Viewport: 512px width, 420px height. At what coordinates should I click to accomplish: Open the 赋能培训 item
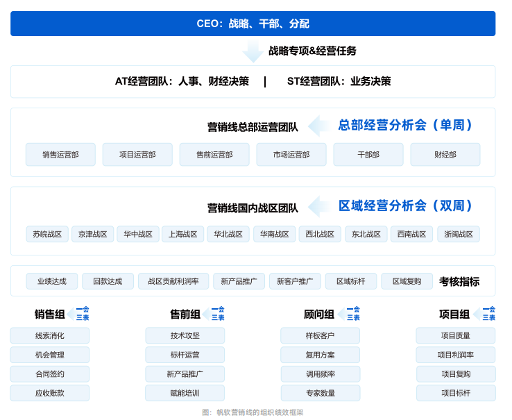185,393
